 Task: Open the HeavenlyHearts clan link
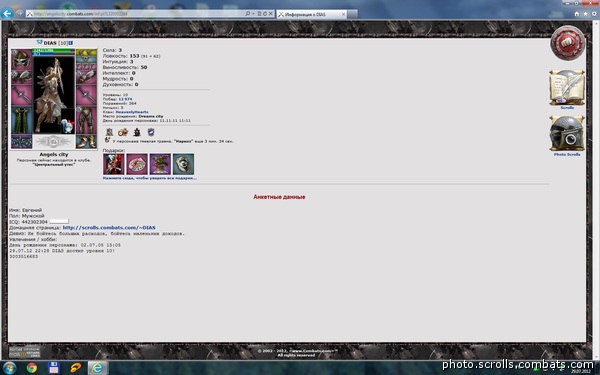[132, 112]
